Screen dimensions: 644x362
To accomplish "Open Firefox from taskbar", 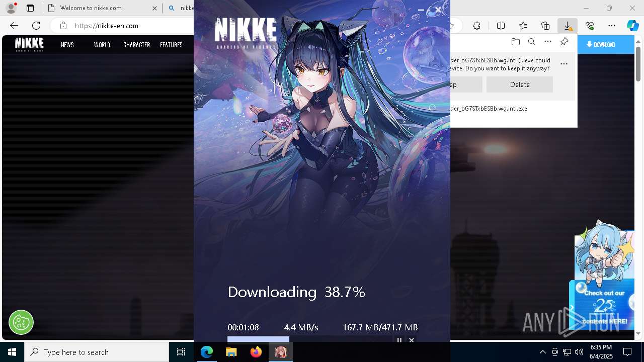I will point(256,352).
